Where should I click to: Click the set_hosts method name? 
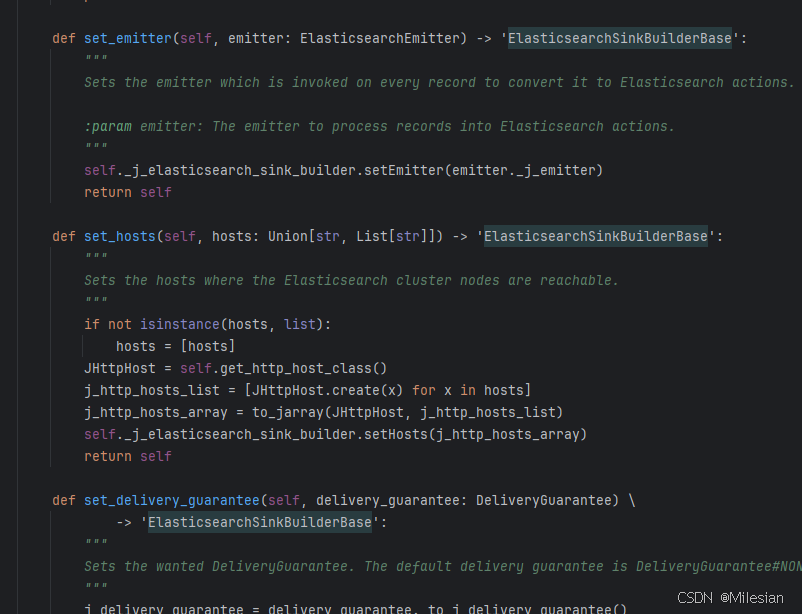pos(120,236)
